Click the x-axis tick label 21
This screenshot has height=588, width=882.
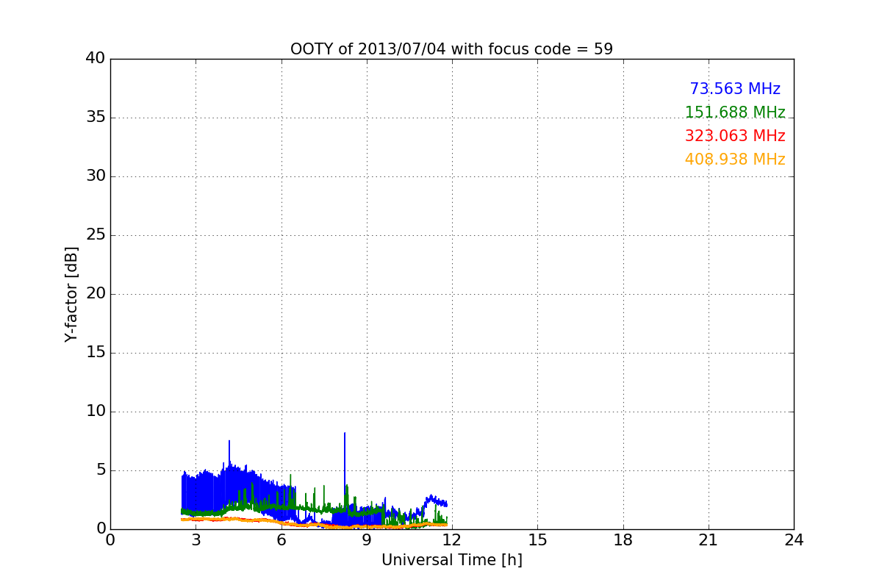click(x=709, y=540)
